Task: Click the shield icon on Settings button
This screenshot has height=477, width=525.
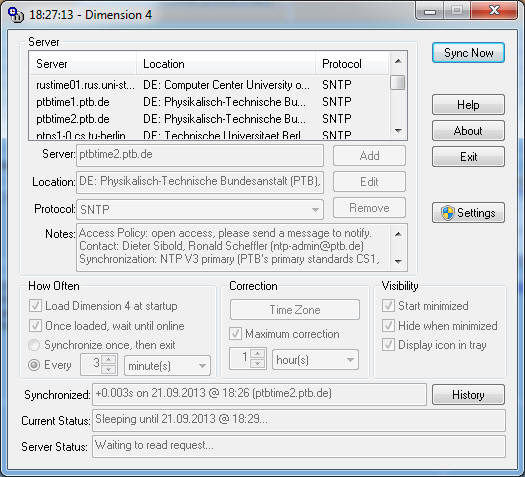Action: tap(448, 213)
